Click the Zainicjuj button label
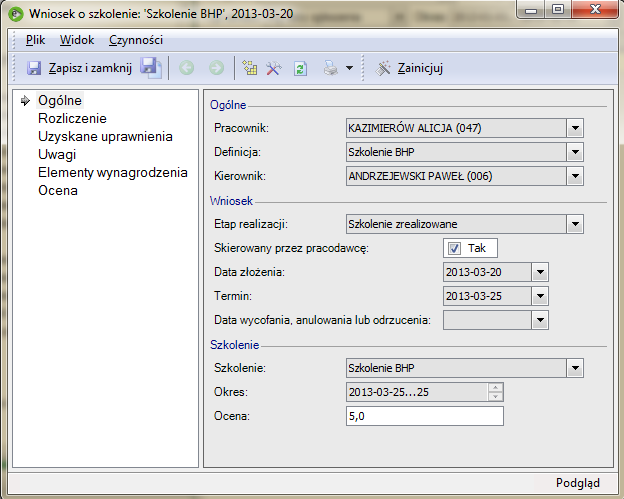This screenshot has width=624, height=499. pyautogui.click(x=420, y=68)
